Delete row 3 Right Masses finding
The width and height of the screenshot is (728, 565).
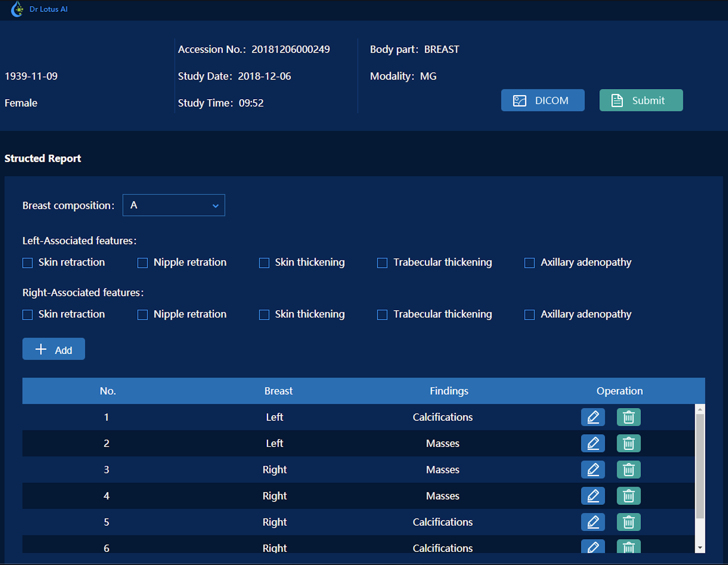point(628,470)
